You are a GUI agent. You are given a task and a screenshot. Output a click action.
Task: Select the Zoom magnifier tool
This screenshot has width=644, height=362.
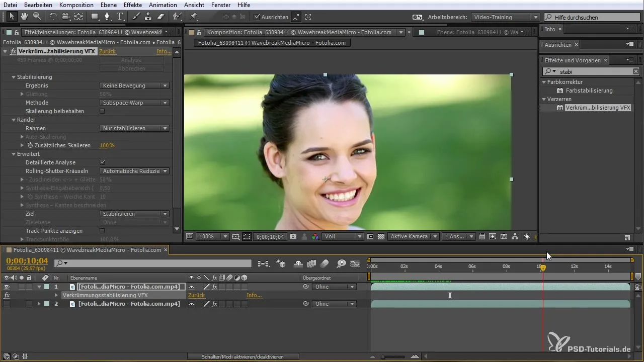[x=37, y=17]
